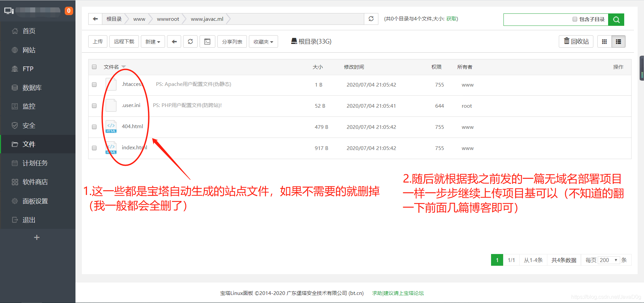644x303 pixels.
Task: Open the 首页 home menu item
Action: click(28, 31)
